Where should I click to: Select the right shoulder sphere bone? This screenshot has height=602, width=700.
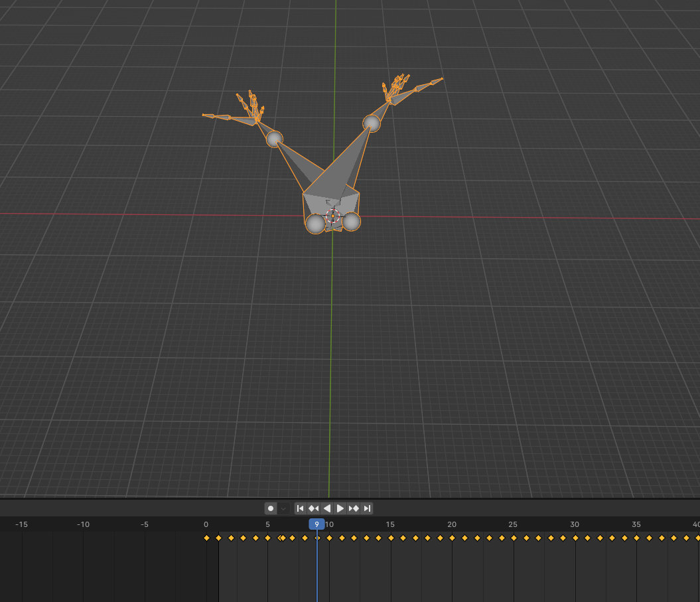373,123
